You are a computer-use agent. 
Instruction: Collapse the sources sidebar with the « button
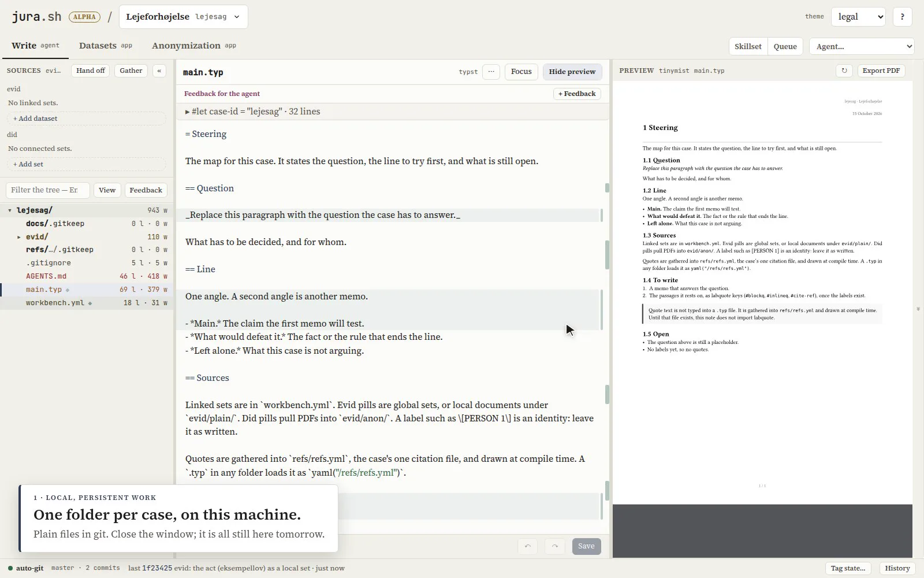coord(159,71)
